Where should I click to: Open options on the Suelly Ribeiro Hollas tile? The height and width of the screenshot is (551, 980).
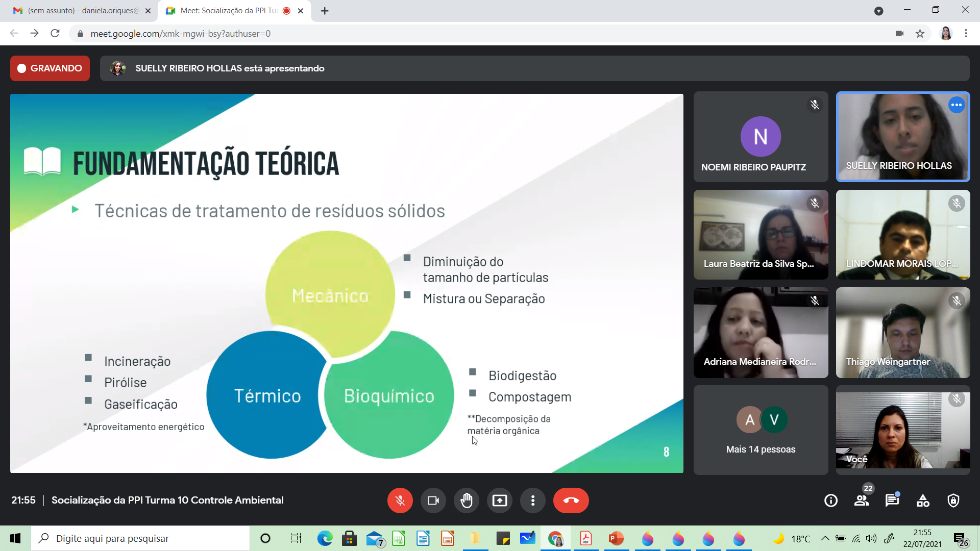(956, 105)
